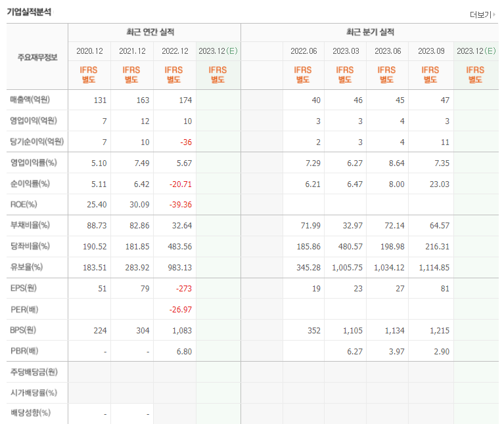
Task: Click the 시가배당률(%) row label
Action: 34,392
